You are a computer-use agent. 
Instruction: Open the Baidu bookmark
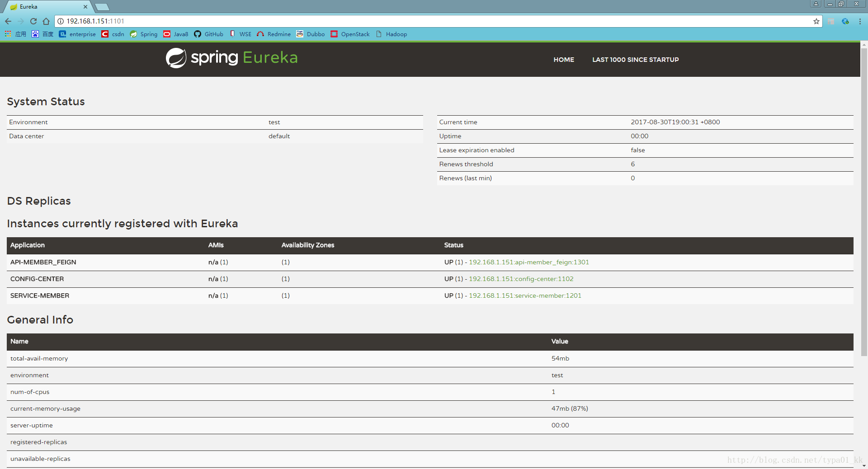click(x=42, y=34)
